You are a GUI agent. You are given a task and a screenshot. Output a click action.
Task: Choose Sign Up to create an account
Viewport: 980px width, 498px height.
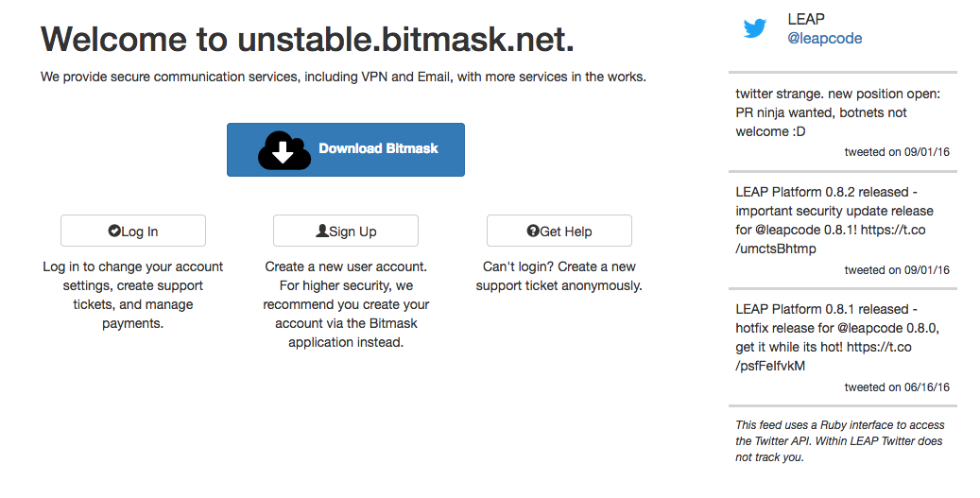point(346,232)
